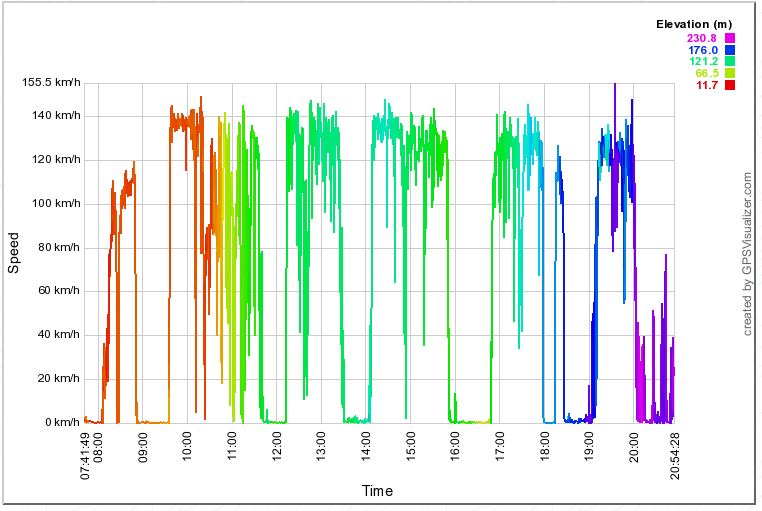Screen dimensions: 762x511
Task: Select the 16:00 time tick label
Action: (455, 444)
